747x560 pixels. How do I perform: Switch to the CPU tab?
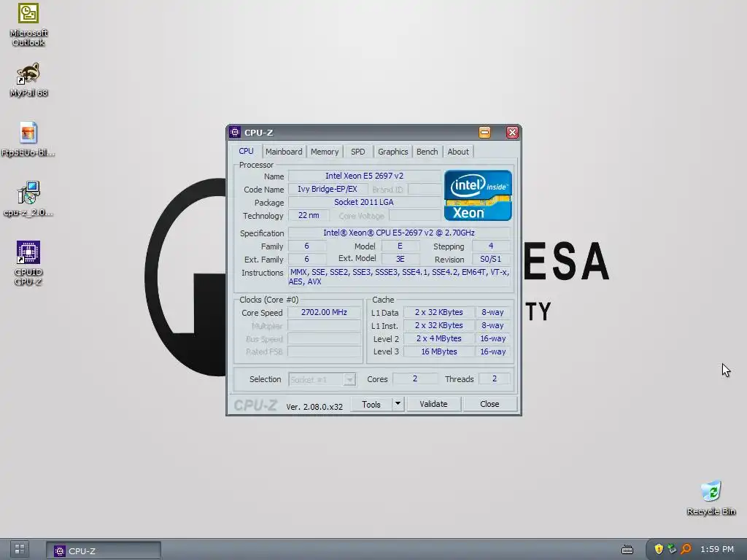pyautogui.click(x=246, y=151)
